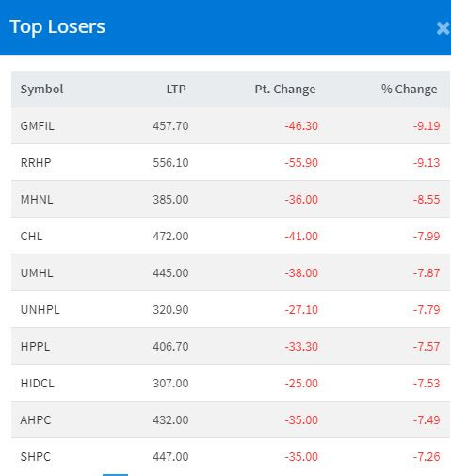The height and width of the screenshot is (476, 451).
Task: Click MHNL percent change -8.55
Action: (427, 200)
